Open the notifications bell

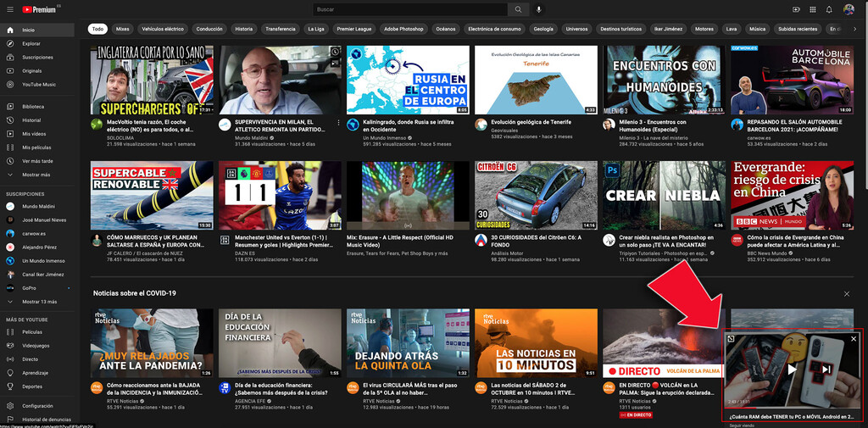pos(829,9)
